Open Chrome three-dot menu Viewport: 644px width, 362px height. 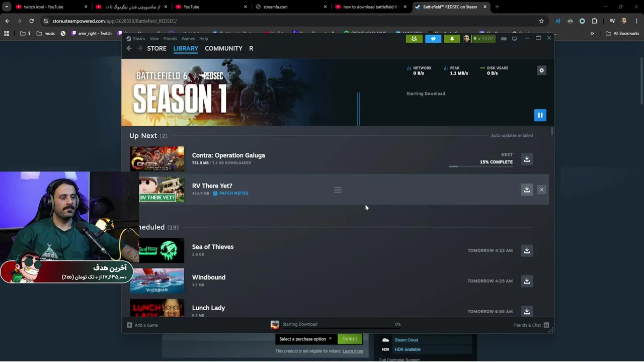pyautogui.click(x=636, y=21)
